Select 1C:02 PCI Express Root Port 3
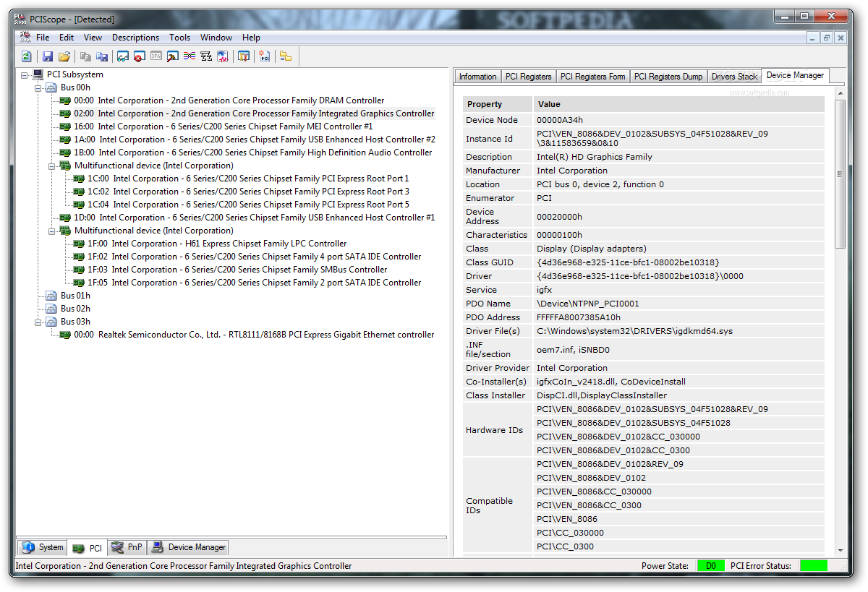 pos(248,192)
